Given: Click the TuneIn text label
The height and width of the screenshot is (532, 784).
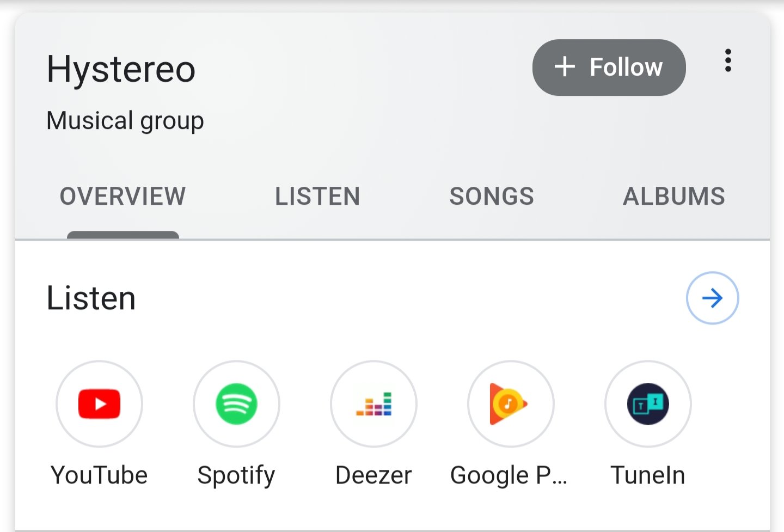Looking at the screenshot, I should click(x=648, y=475).
